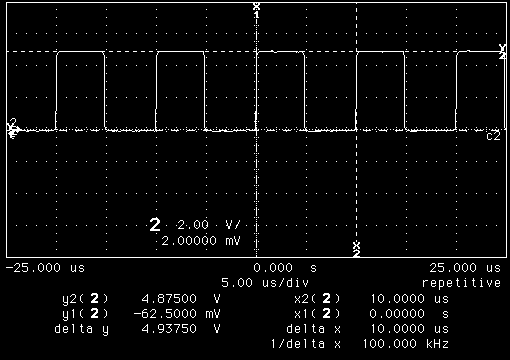Select the c2 channel label
510x360 pixels.
click(x=493, y=136)
